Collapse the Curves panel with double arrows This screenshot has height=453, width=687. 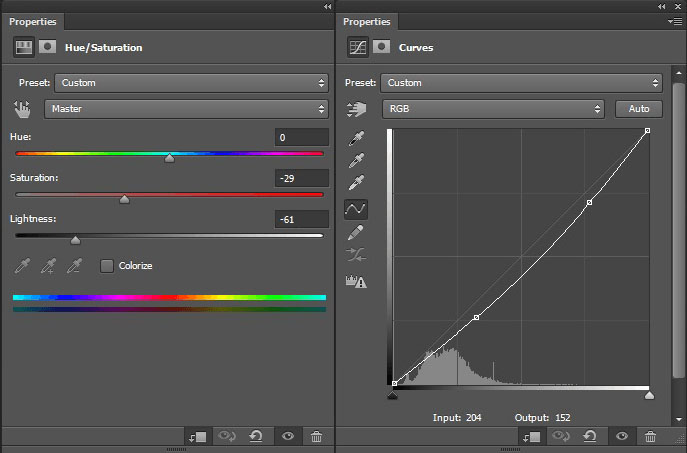(662, 6)
